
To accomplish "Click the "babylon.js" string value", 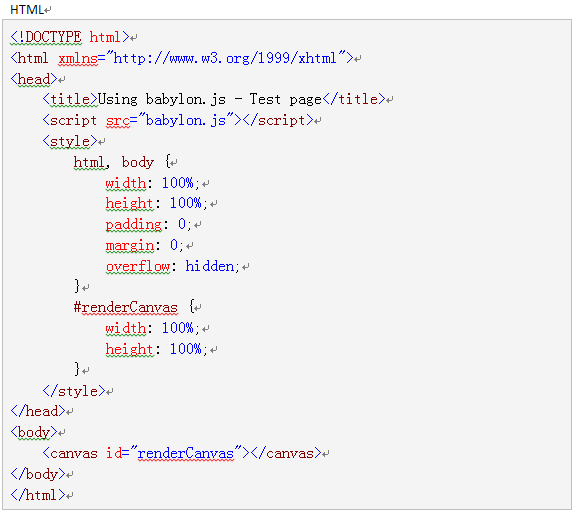I will 186,121.
